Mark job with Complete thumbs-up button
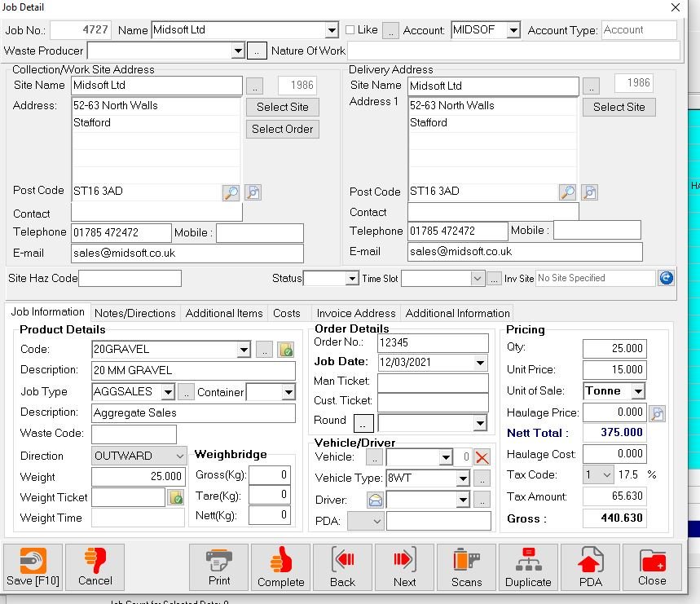The image size is (700, 604). coord(281,567)
